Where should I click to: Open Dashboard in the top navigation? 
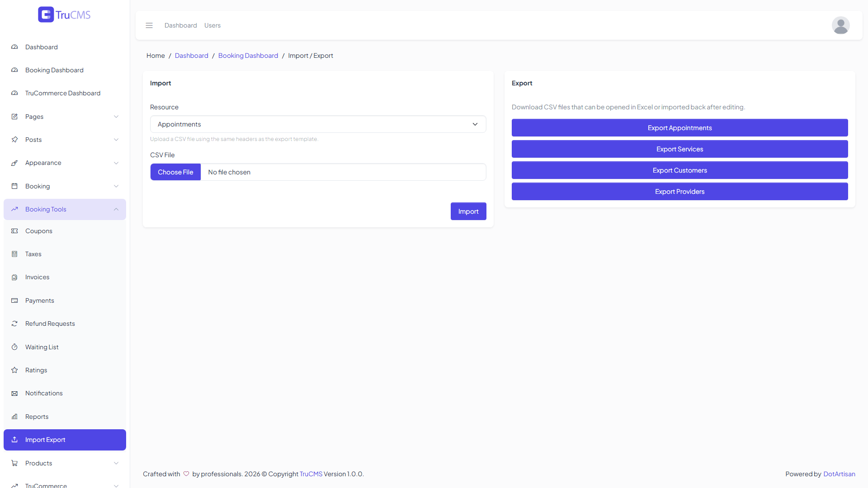click(x=180, y=25)
